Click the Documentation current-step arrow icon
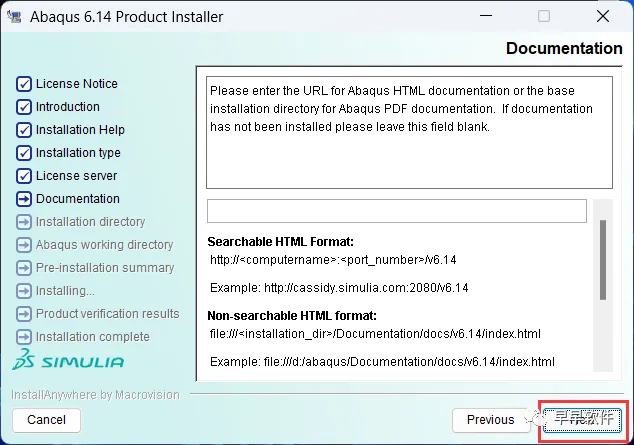This screenshot has height=445, width=634. coord(24,199)
